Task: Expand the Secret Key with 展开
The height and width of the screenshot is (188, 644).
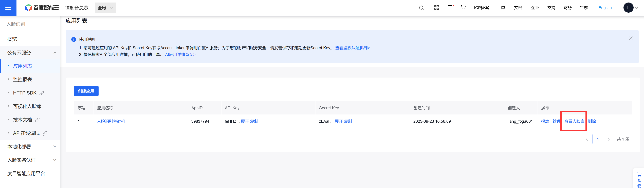Action: coord(339,121)
